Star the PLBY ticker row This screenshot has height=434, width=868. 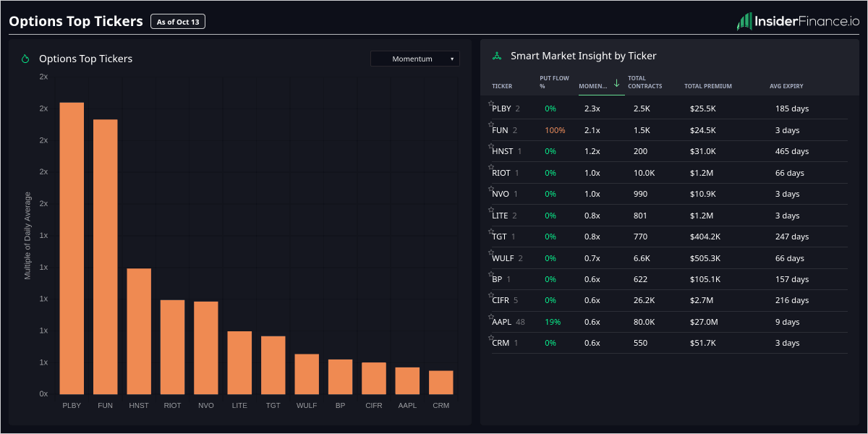tap(491, 103)
